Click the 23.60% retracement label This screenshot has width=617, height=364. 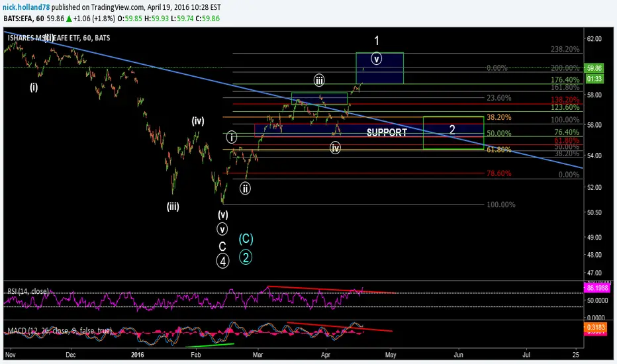(499, 97)
